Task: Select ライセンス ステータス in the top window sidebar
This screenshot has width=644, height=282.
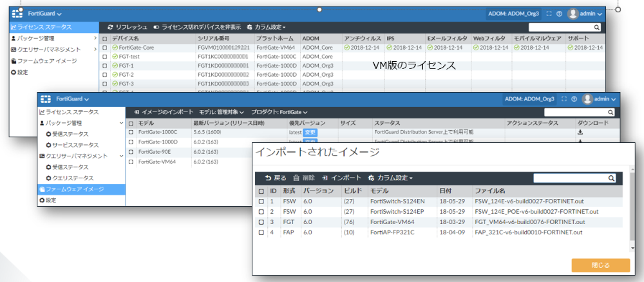Action: [x=54, y=27]
